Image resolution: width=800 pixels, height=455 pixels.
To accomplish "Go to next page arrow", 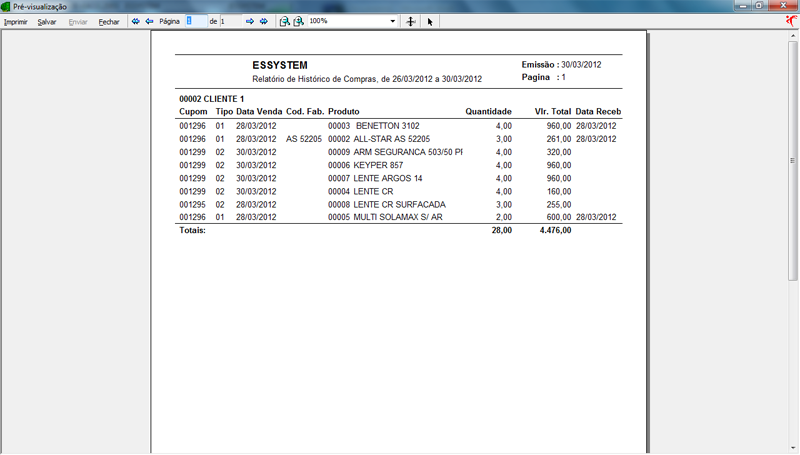I will 250,21.
